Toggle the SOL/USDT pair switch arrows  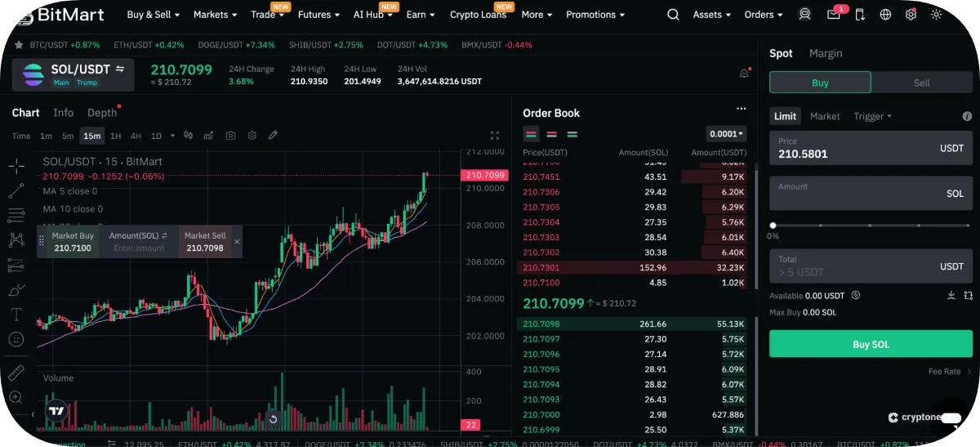pos(120,69)
